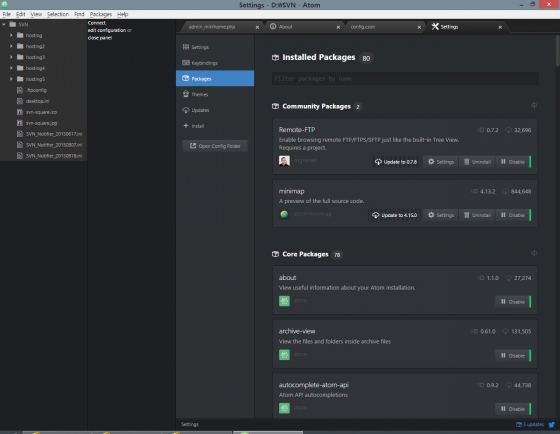Open Remote-FTP package settings
The image size is (560, 434).
click(x=441, y=162)
